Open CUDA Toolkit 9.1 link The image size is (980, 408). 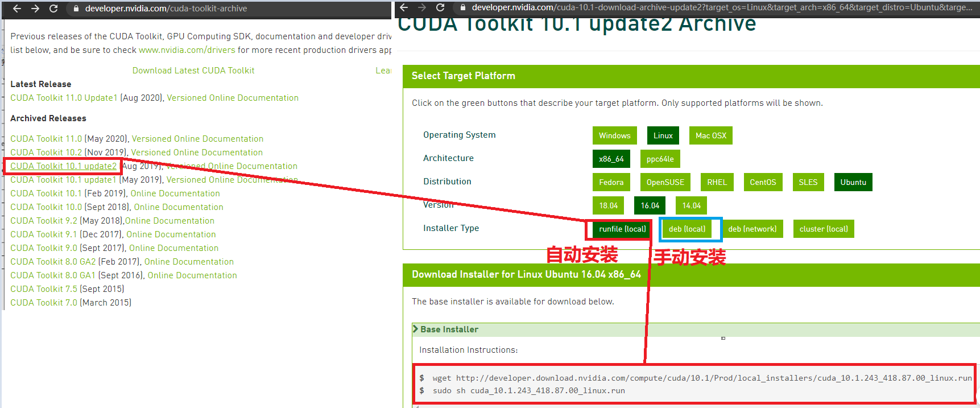click(x=44, y=234)
